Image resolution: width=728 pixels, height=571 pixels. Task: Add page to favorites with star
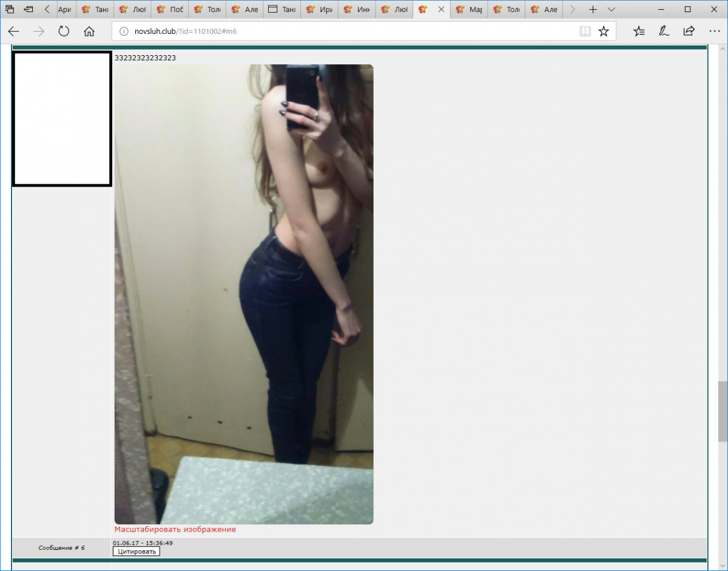pyautogui.click(x=604, y=32)
